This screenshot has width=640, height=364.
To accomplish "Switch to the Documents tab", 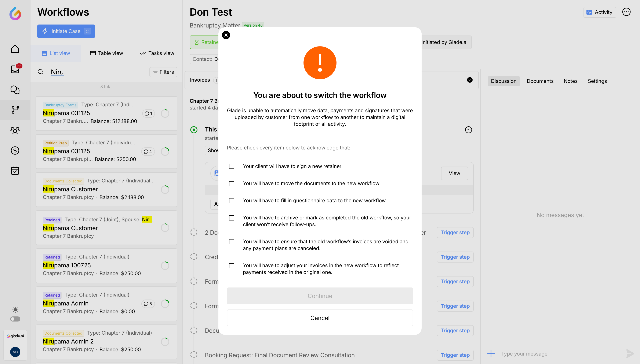I will 540,81.
